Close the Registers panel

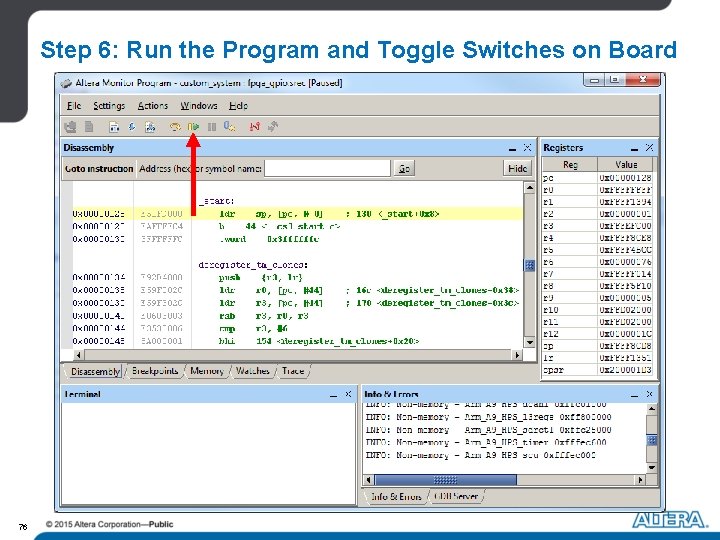click(649, 147)
